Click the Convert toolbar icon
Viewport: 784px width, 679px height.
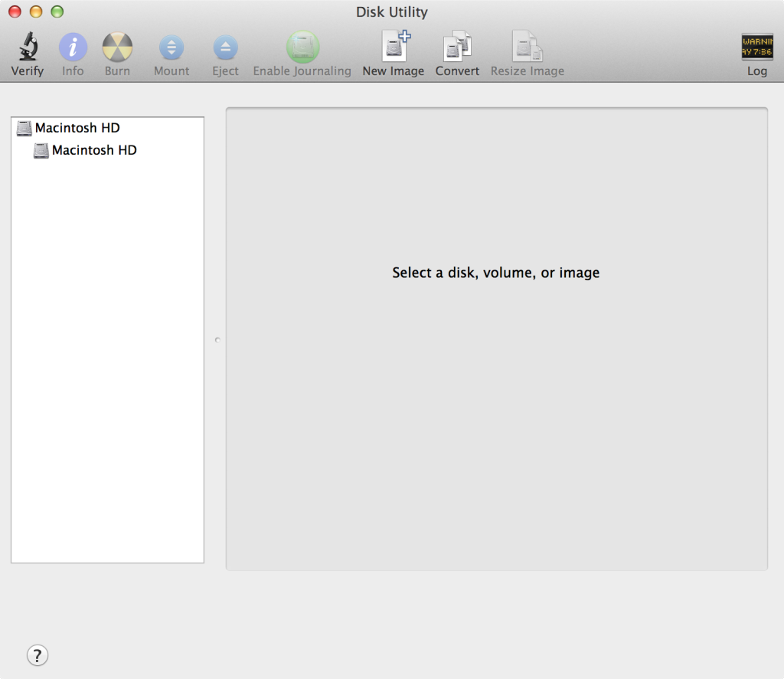[458, 47]
